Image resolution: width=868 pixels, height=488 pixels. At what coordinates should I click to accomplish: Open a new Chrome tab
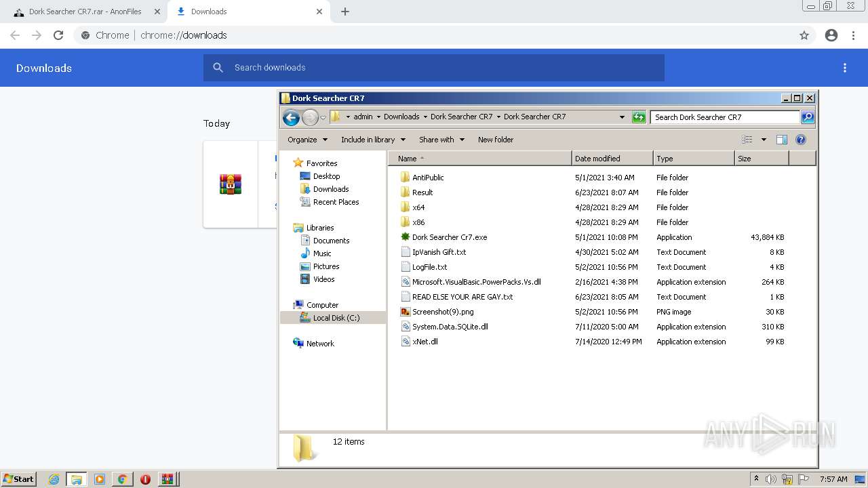[x=345, y=12]
